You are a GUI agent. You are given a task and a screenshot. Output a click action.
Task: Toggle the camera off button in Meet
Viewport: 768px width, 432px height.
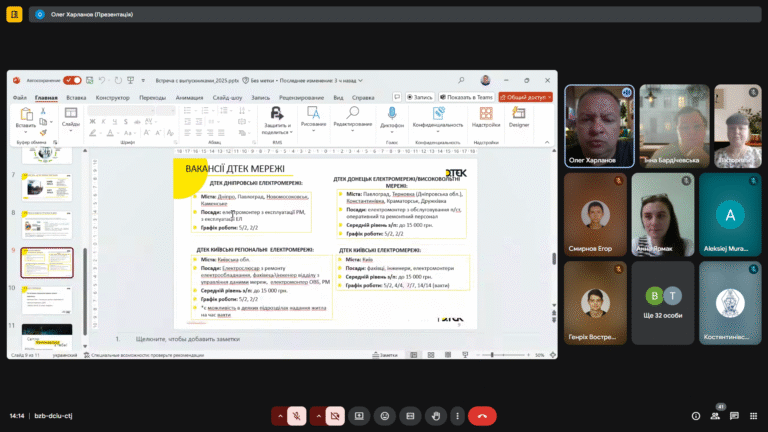(x=335, y=416)
